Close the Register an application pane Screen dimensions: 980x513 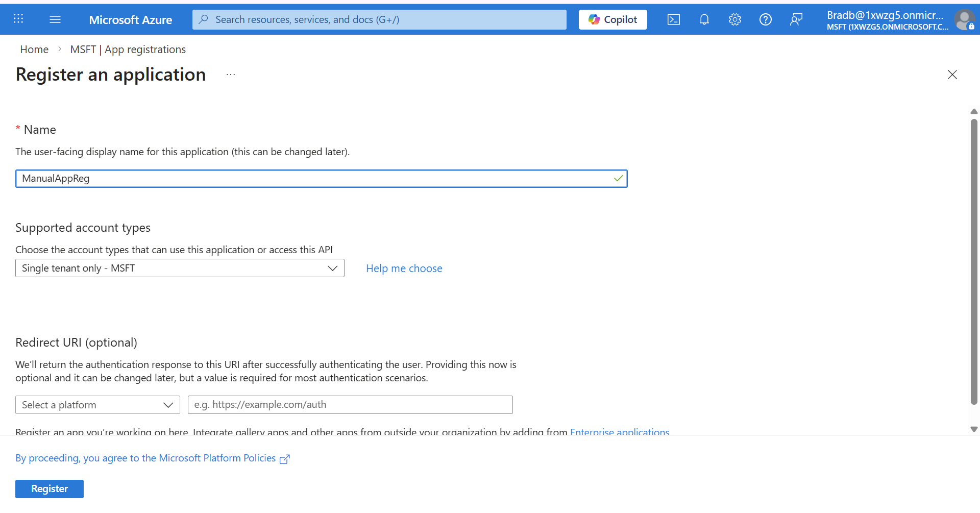pos(952,75)
